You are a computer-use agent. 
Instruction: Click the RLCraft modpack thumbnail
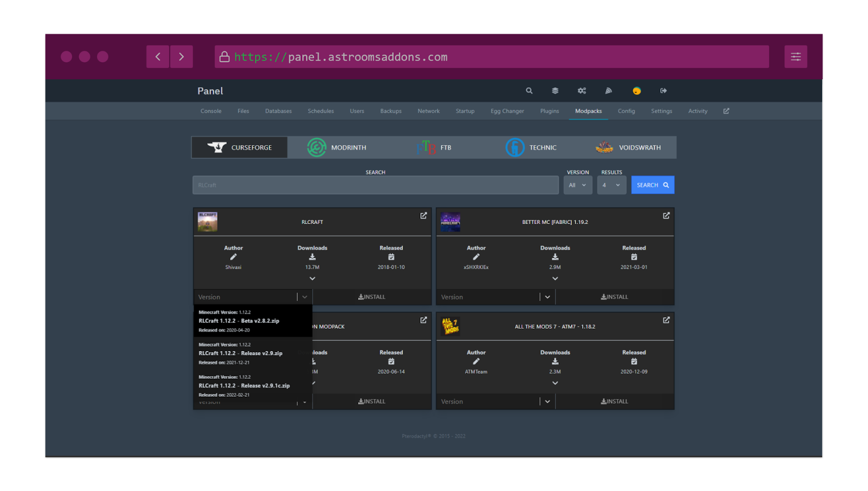pos(207,222)
